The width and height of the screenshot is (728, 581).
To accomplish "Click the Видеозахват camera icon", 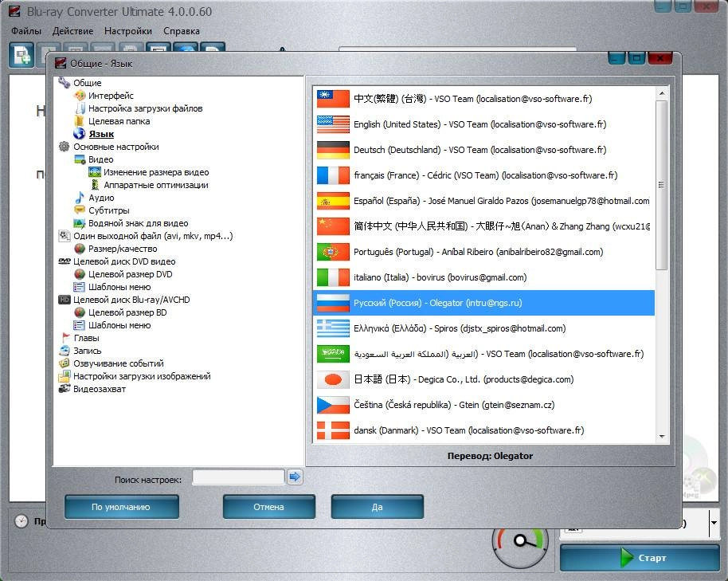I will (64, 389).
